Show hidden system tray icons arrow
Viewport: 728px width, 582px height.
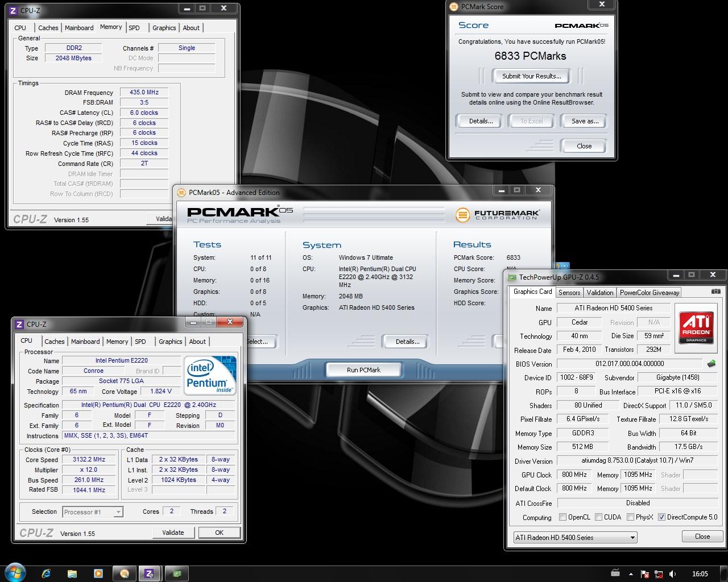(x=630, y=574)
